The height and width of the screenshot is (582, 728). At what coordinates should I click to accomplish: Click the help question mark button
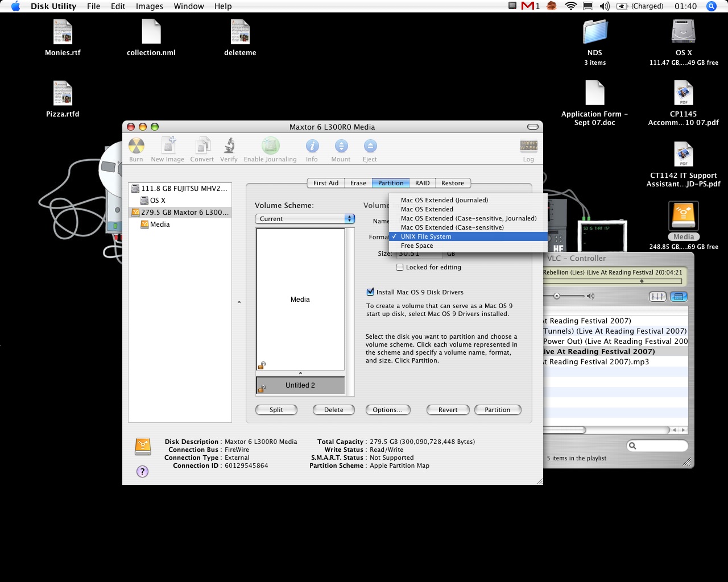coord(142,471)
